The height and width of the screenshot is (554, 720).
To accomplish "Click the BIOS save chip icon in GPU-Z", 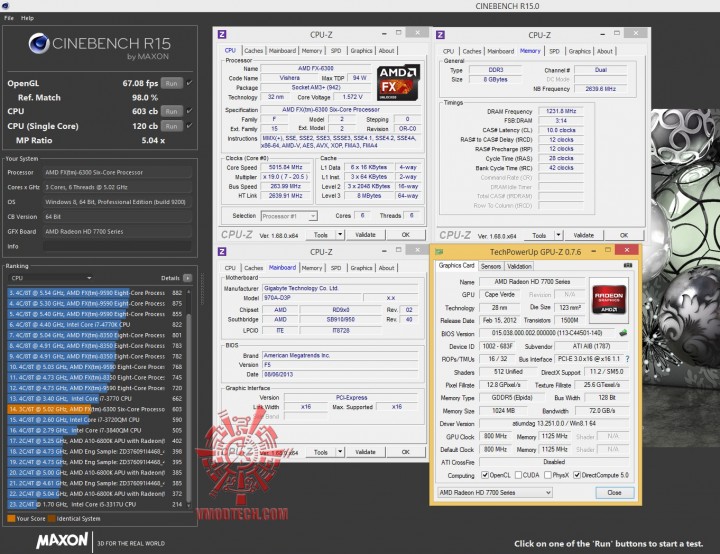I will click(623, 333).
